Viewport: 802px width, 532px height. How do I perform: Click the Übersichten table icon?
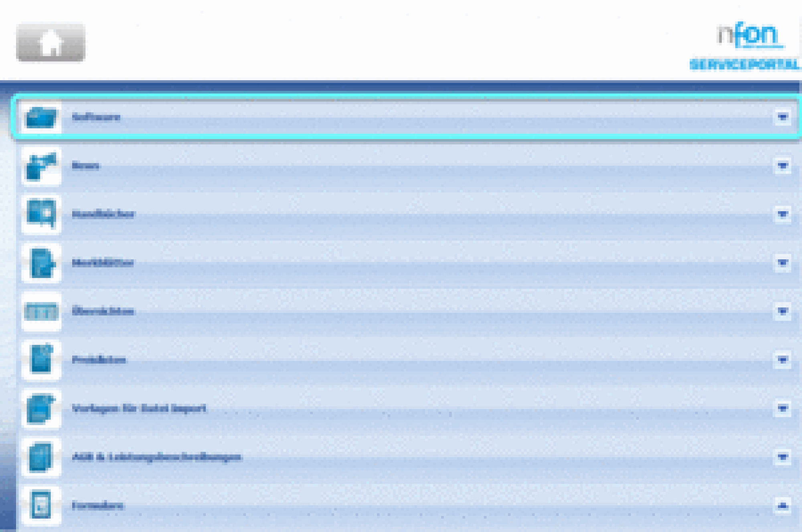coord(41,312)
